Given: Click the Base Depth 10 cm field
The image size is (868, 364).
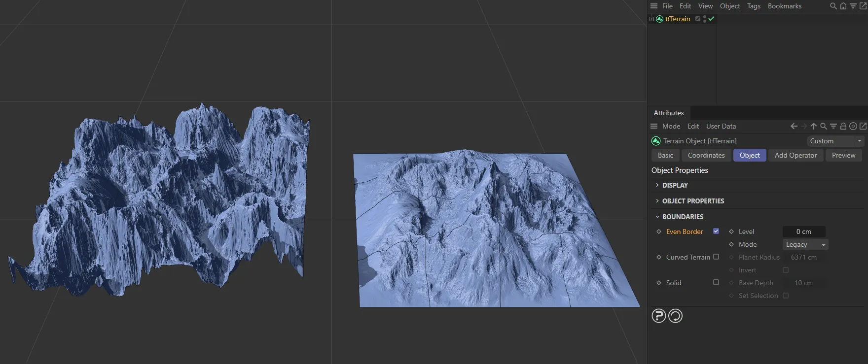Looking at the screenshot, I should [x=804, y=283].
